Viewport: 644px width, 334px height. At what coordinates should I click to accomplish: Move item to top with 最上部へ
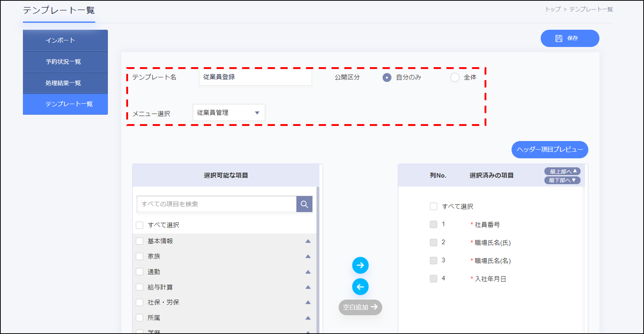562,171
